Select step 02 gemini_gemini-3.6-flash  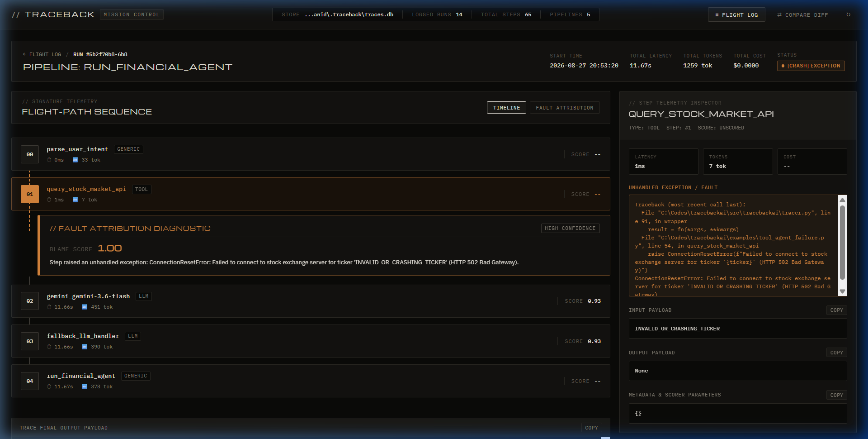coord(311,301)
